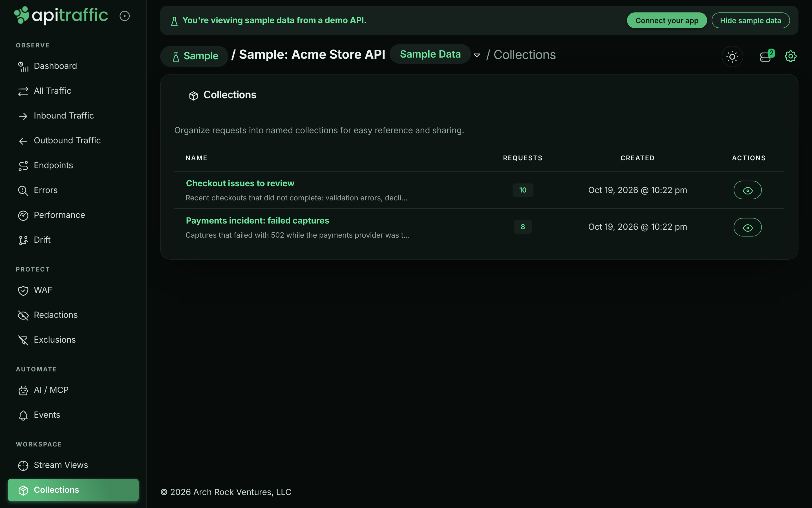
Task: Click Sample: Acme Store API breadcrumb
Action: point(312,54)
